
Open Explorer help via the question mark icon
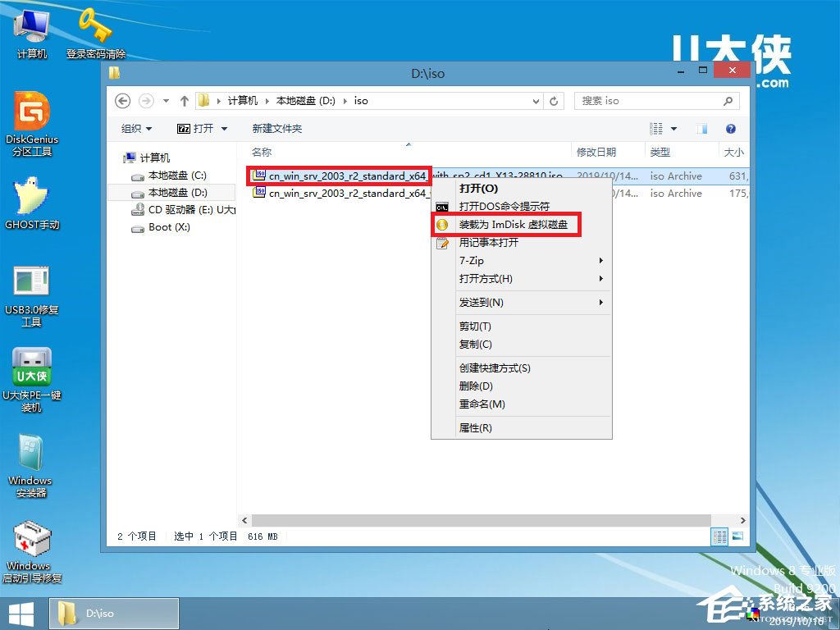coord(730,129)
